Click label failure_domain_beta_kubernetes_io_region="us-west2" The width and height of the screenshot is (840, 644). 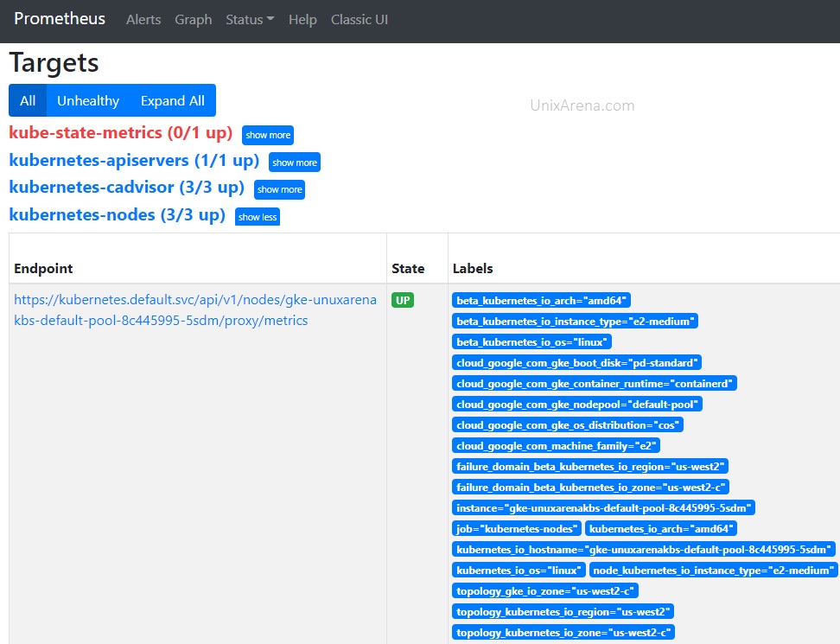click(590, 467)
